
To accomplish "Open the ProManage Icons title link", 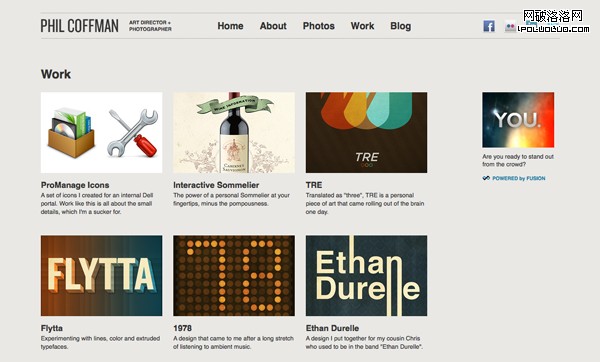I will [75, 185].
